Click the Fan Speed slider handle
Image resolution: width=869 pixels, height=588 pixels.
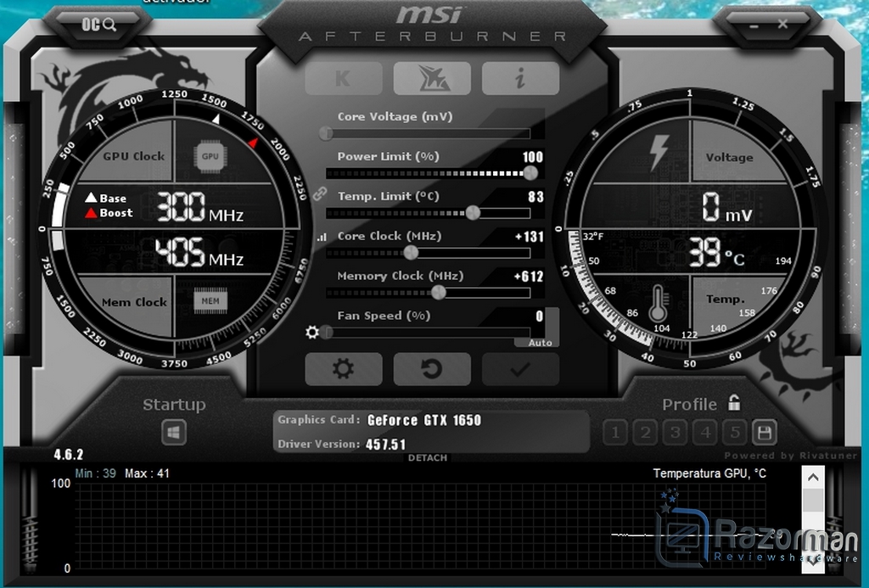coord(326,332)
